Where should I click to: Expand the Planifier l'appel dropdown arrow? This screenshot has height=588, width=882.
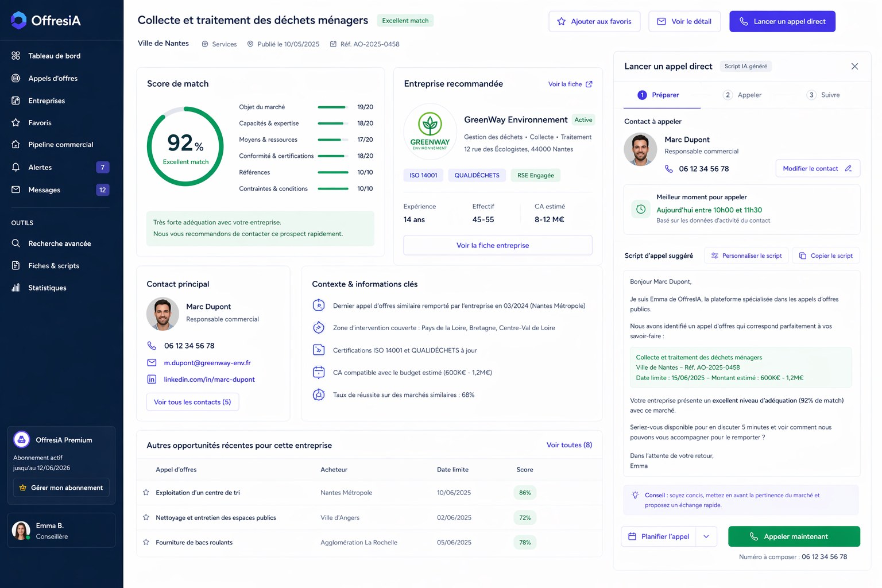tap(706, 536)
